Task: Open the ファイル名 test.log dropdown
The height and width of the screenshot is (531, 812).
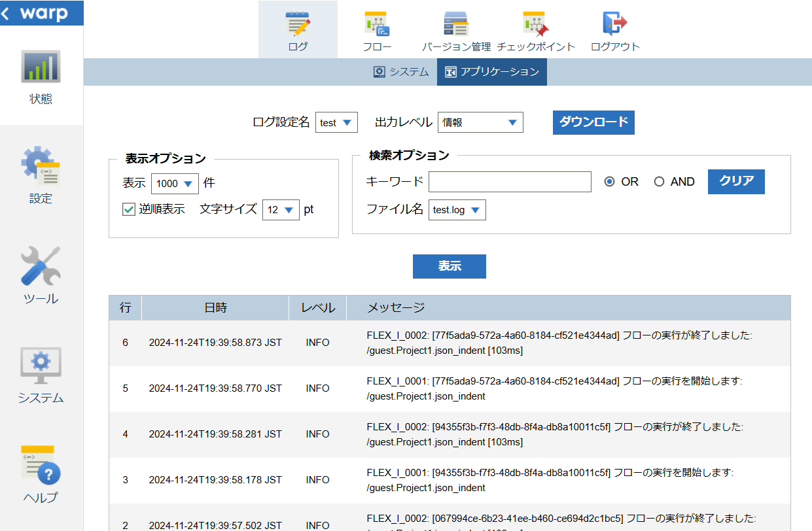Action: (457, 210)
